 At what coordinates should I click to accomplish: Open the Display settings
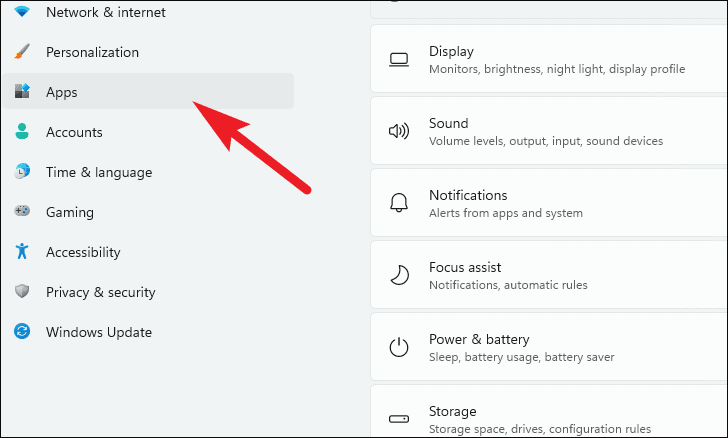(549, 59)
